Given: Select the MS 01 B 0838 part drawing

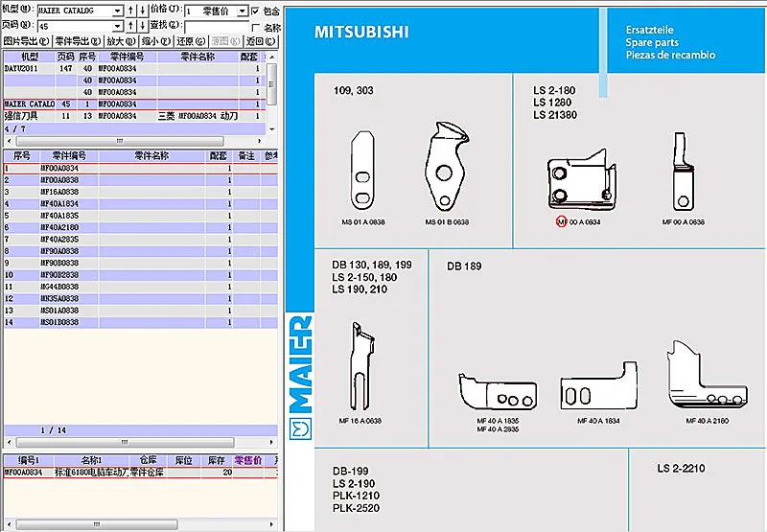Looking at the screenshot, I should [x=446, y=166].
